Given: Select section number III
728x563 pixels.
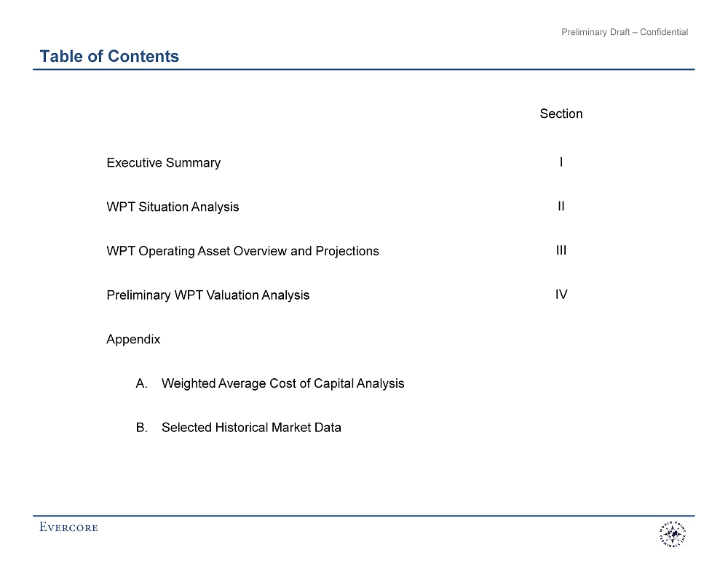Looking at the screenshot, I should click(561, 250).
